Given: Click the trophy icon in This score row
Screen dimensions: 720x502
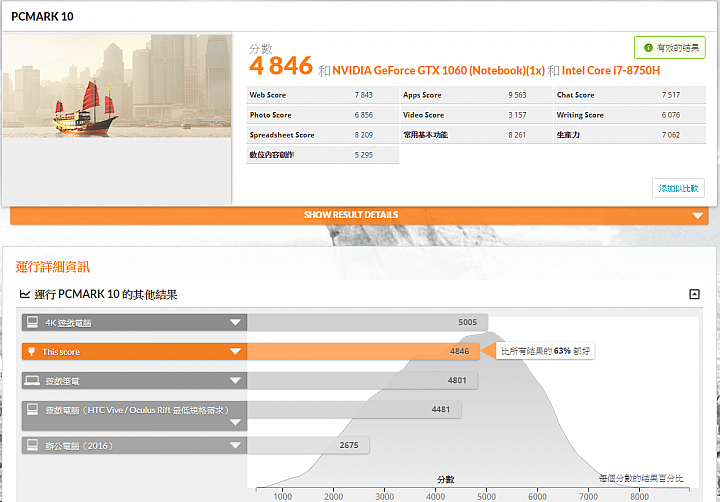Looking at the screenshot, I should point(32,352).
